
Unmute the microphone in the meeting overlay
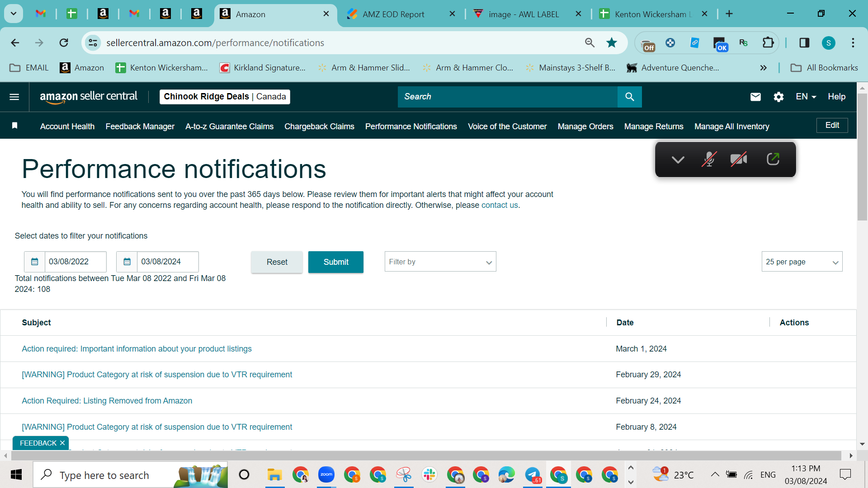coord(709,159)
